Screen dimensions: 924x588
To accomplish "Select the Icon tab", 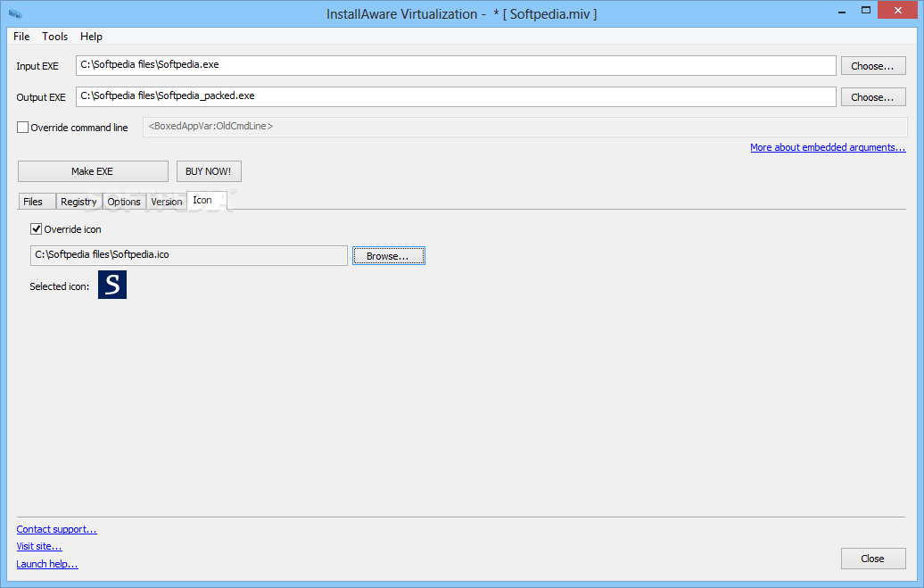I will coord(206,201).
